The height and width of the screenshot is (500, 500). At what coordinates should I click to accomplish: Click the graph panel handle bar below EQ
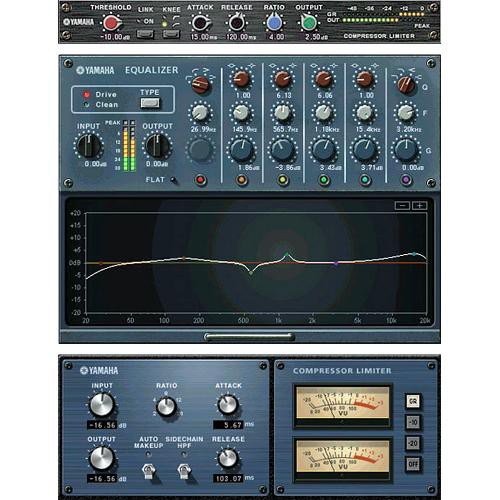[249, 337]
